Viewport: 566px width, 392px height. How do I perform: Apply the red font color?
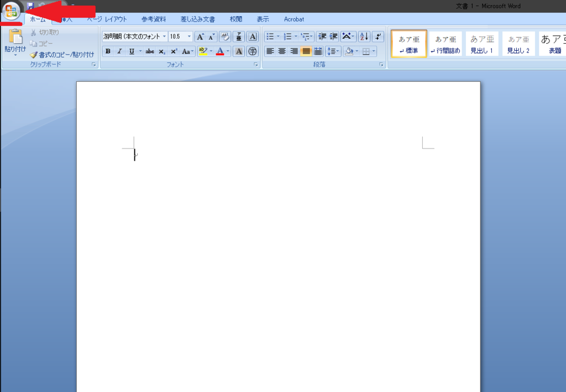click(220, 51)
